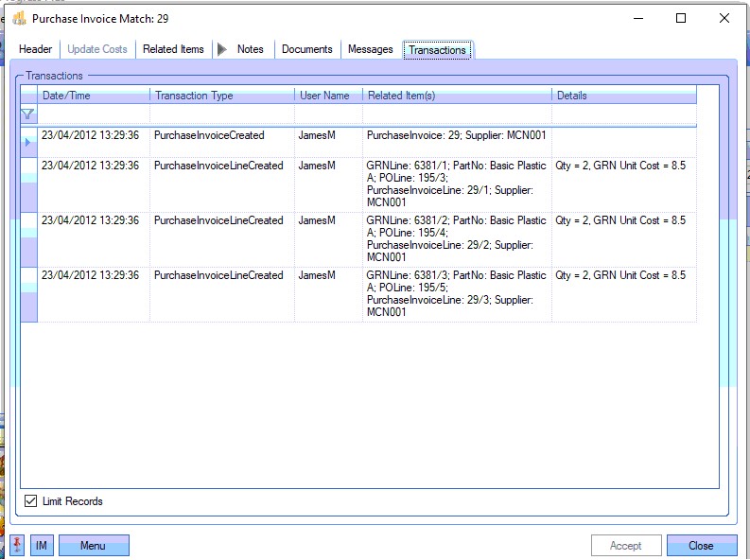This screenshot has height=560, width=750.
Task: Switch to the Related Items tab
Action: [173, 49]
